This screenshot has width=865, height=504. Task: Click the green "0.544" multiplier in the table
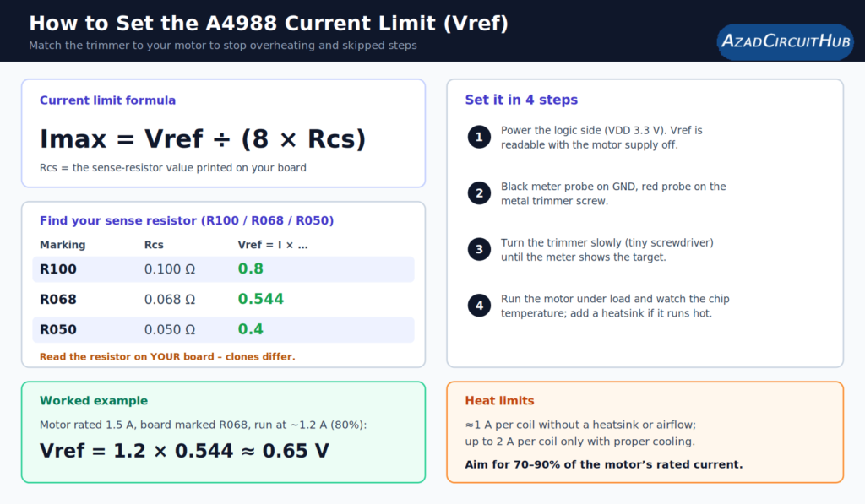[x=260, y=299]
